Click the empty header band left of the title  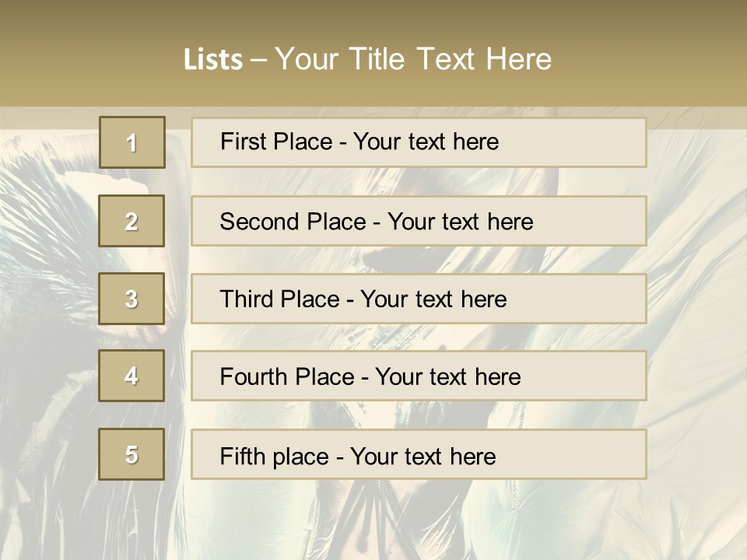(86, 58)
